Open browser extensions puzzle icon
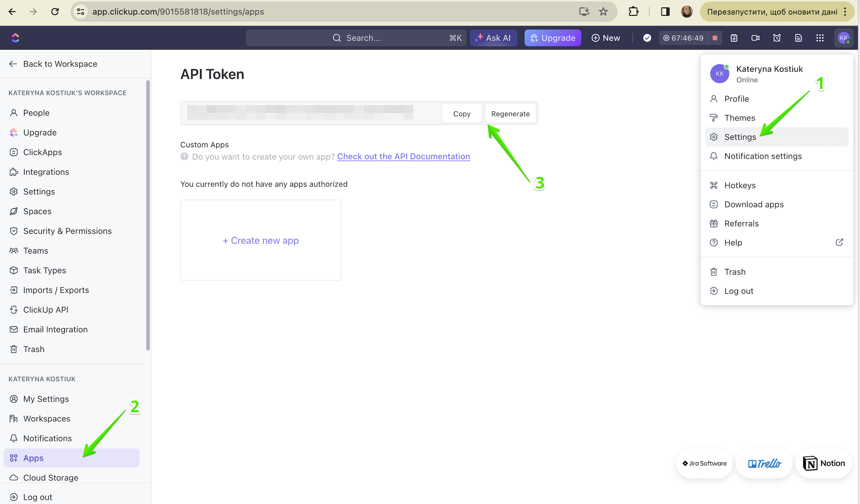The image size is (860, 504). coord(634,11)
